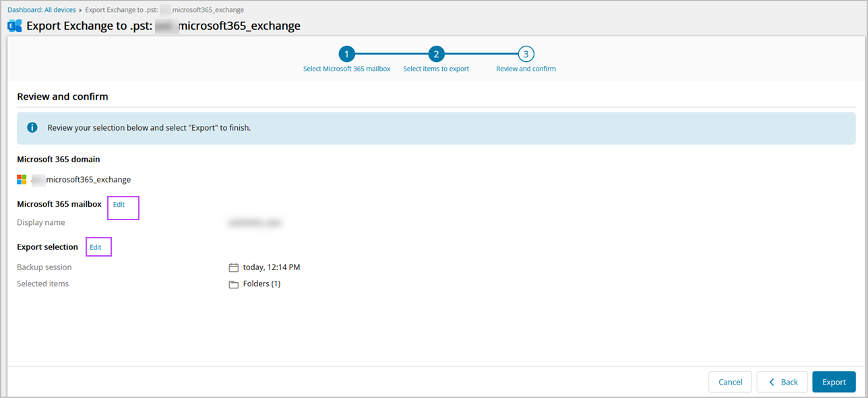Go back with the Back button
This screenshot has width=868, height=398.
(x=782, y=382)
